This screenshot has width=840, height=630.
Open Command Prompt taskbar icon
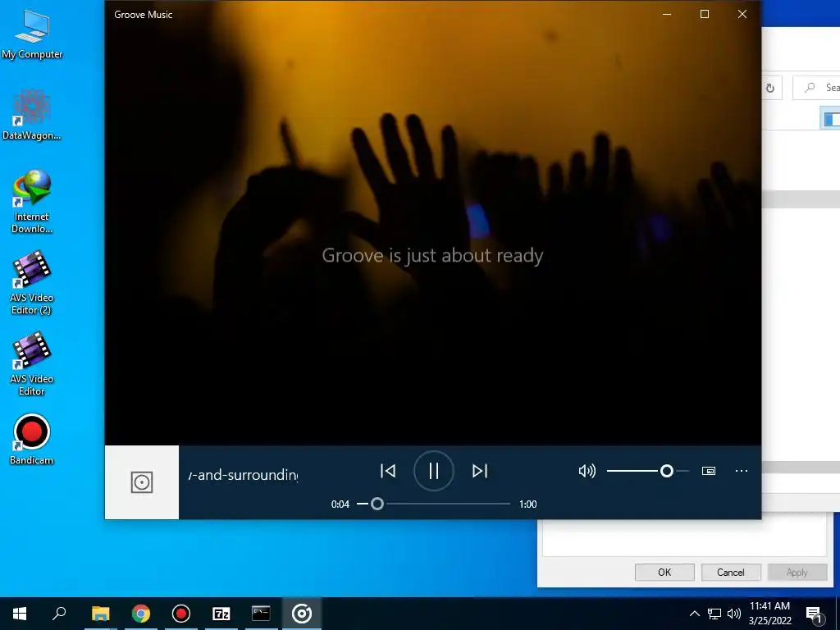(261, 614)
